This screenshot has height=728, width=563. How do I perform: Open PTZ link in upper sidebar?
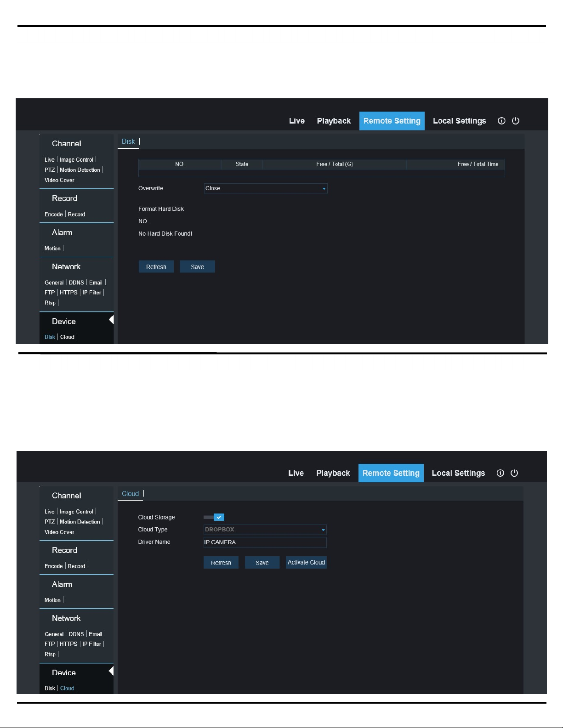point(50,170)
